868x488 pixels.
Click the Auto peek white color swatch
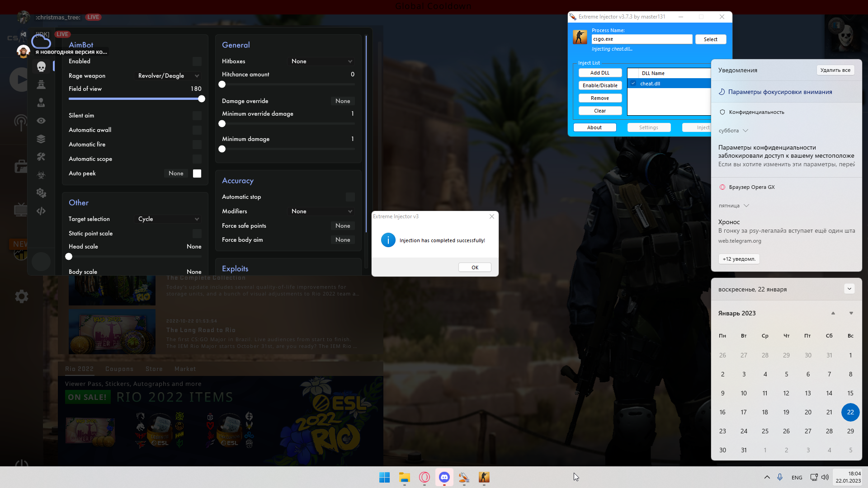pyautogui.click(x=197, y=174)
